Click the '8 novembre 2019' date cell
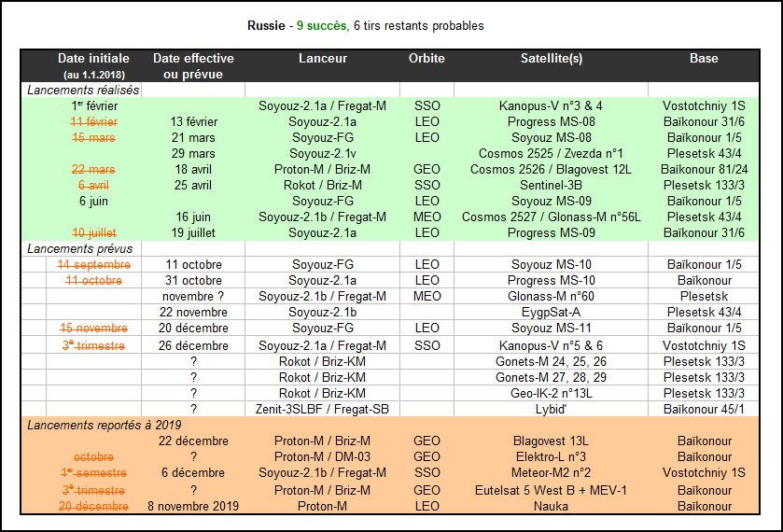This screenshot has width=783, height=532. (x=193, y=507)
